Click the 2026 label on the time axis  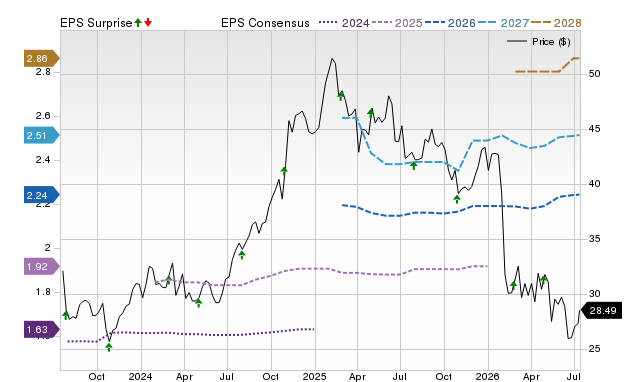tap(487, 377)
